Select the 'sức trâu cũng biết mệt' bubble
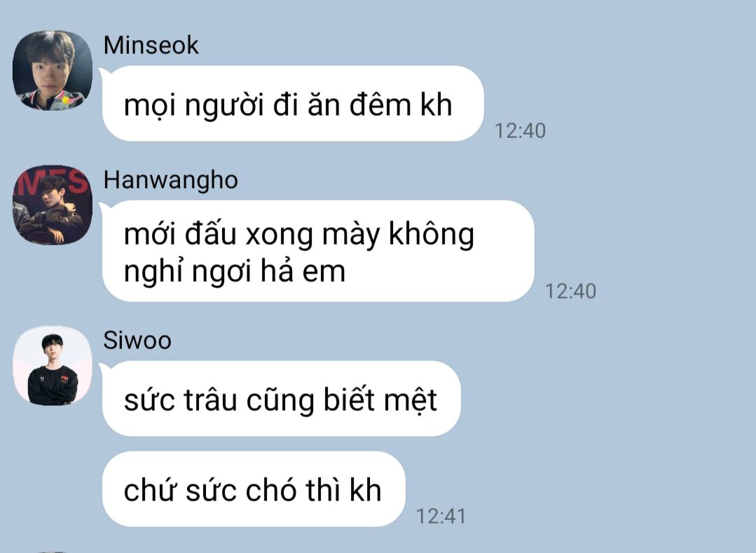Screen dimensions: 756x553 (281, 399)
